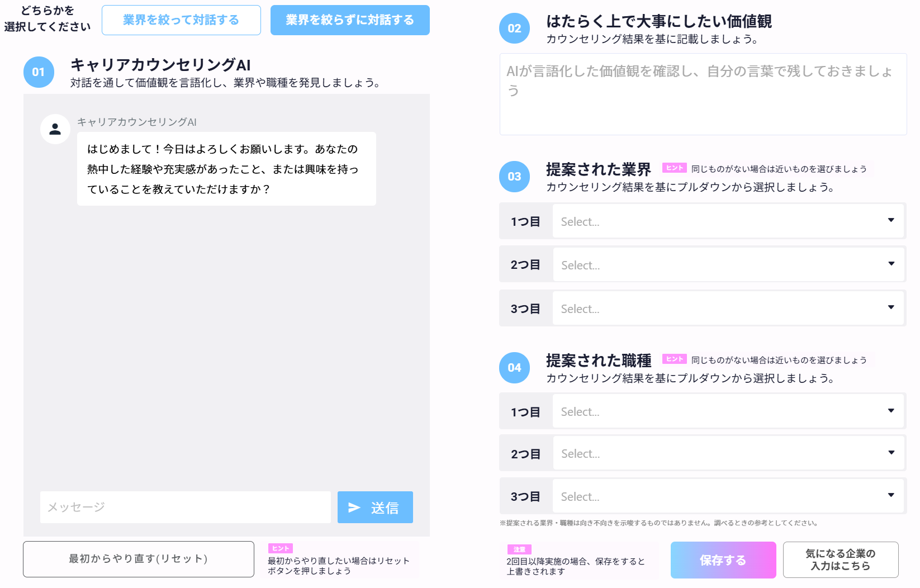Click the 03 step circle badge
The height and width of the screenshot is (588, 920).
514,177
